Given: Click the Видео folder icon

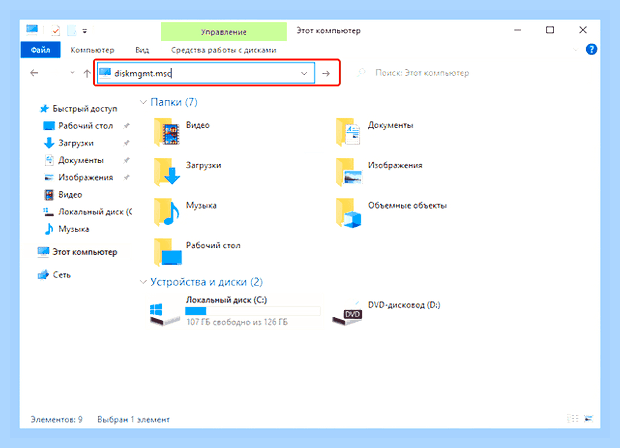Looking at the screenshot, I should pyautogui.click(x=167, y=132).
